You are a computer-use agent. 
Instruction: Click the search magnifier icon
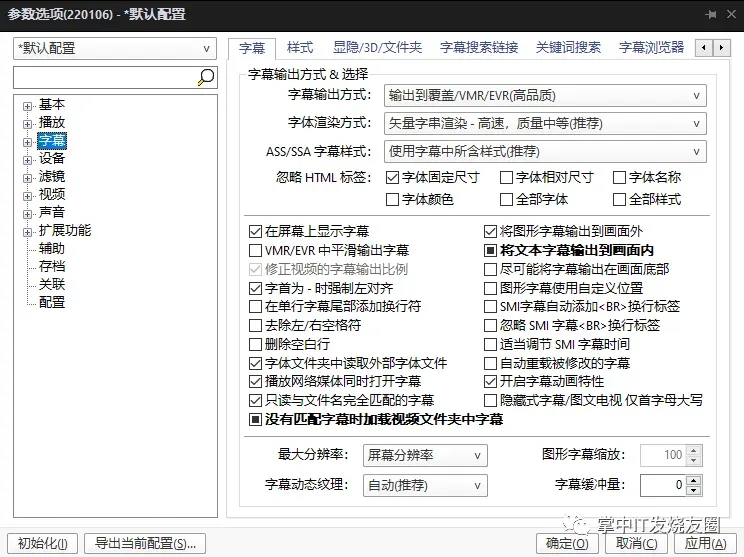point(206,77)
